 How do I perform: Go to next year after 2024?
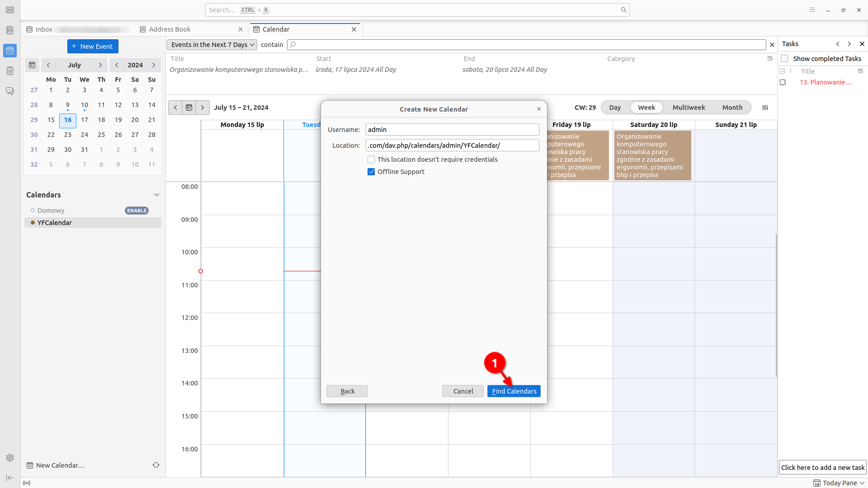(154, 65)
